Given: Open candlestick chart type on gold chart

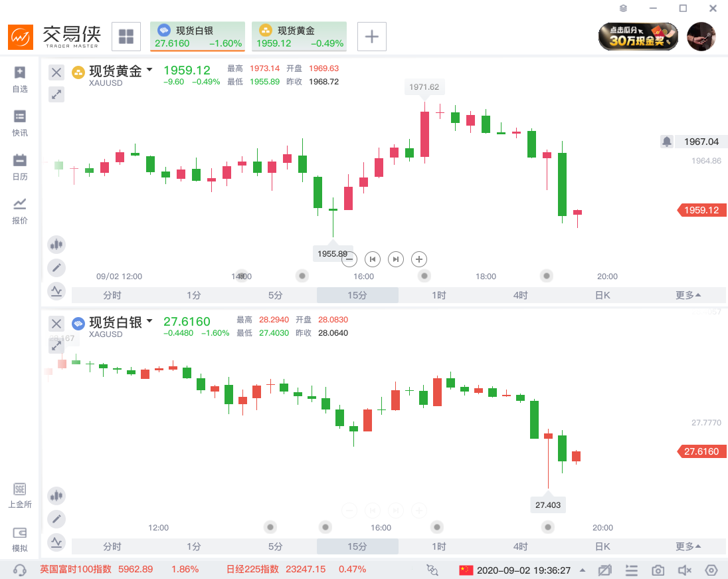Looking at the screenshot, I should click(56, 245).
